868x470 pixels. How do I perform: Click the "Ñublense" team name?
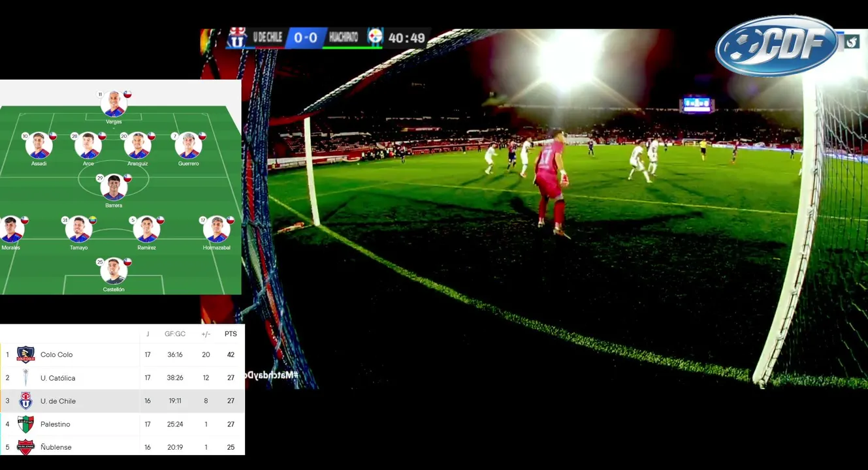[x=56, y=447]
